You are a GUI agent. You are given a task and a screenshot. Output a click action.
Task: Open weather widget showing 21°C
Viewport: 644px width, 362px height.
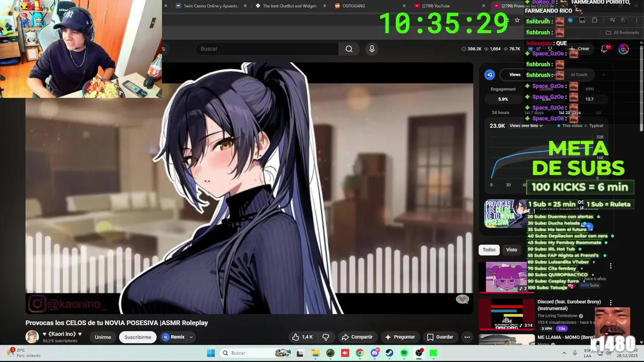coord(24,353)
